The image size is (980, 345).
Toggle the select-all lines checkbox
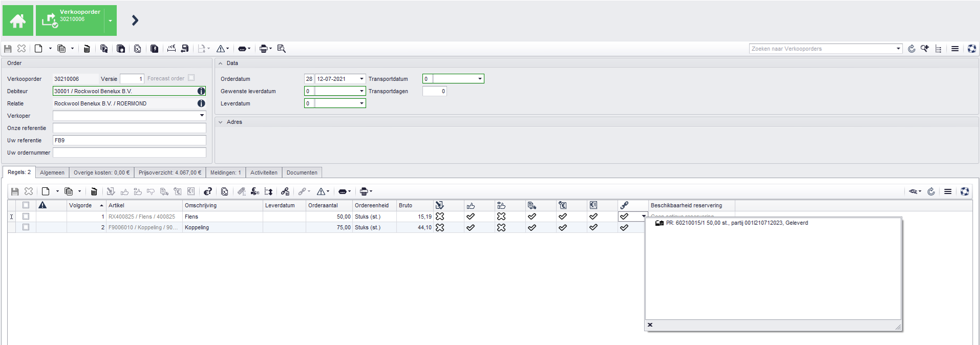26,205
